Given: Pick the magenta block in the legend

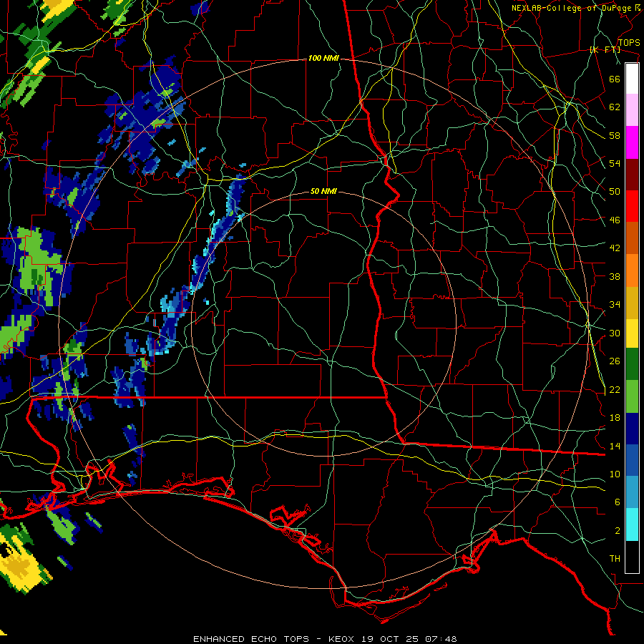Looking at the screenshot, I should click(x=632, y=142).
